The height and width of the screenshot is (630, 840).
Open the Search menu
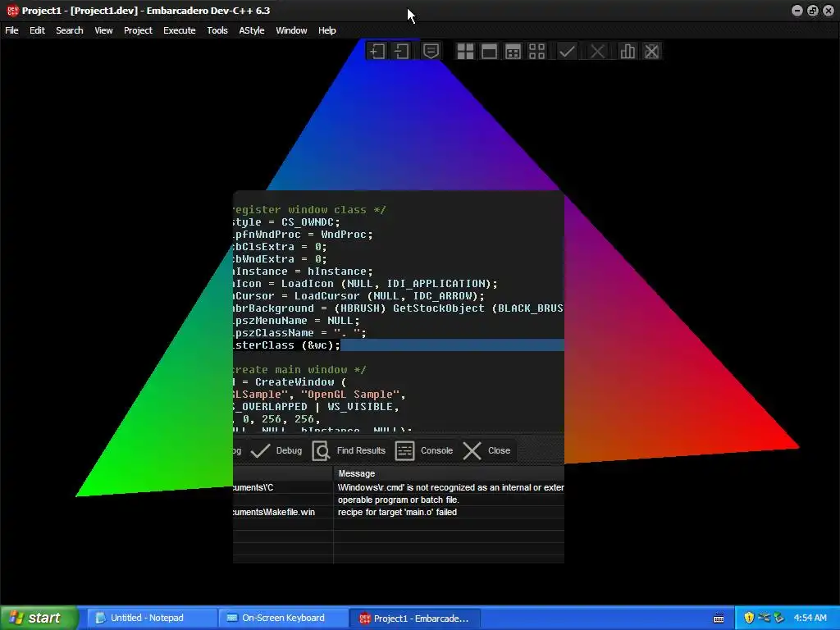(70, 30)
